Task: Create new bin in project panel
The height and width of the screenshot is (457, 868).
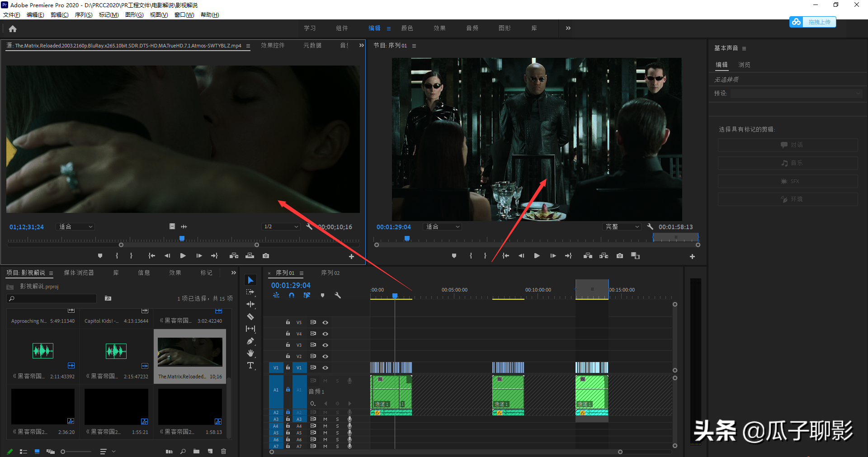Action: pyautogui.click(x=196, y=451)
